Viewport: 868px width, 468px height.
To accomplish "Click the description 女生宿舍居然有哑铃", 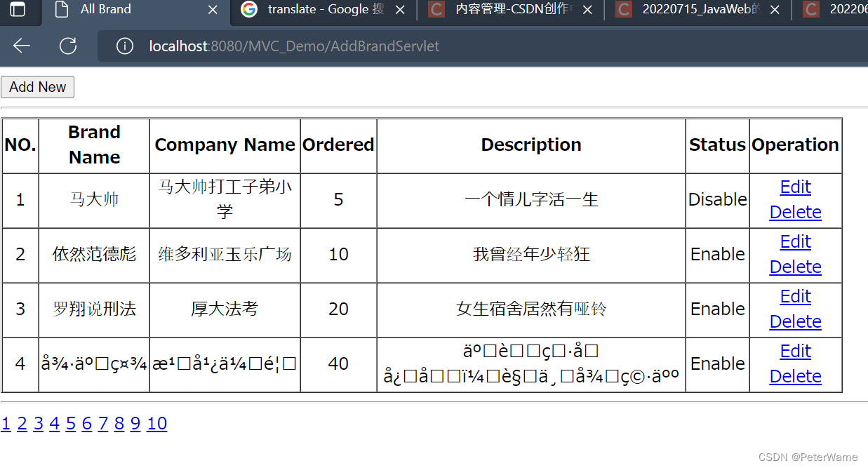I will click(531, 309).
